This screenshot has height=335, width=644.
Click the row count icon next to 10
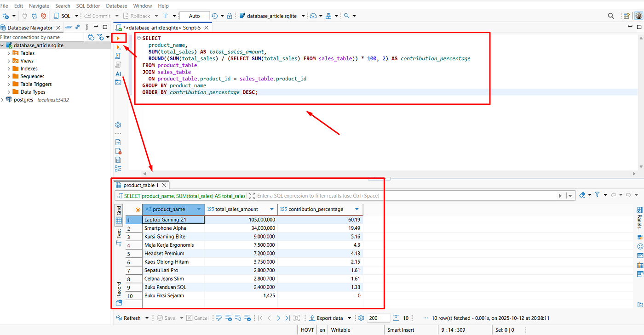pyautogui.click(x=397, y=318)
